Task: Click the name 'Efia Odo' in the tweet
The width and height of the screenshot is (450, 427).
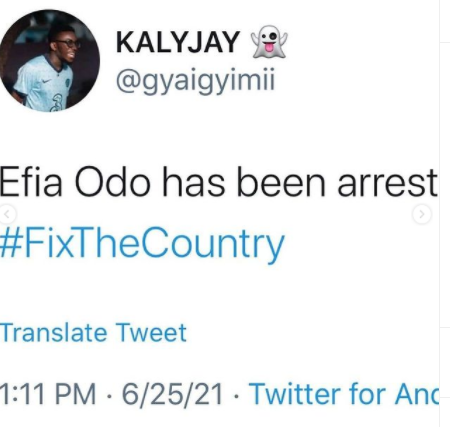Action: click(x=75, y=183)
